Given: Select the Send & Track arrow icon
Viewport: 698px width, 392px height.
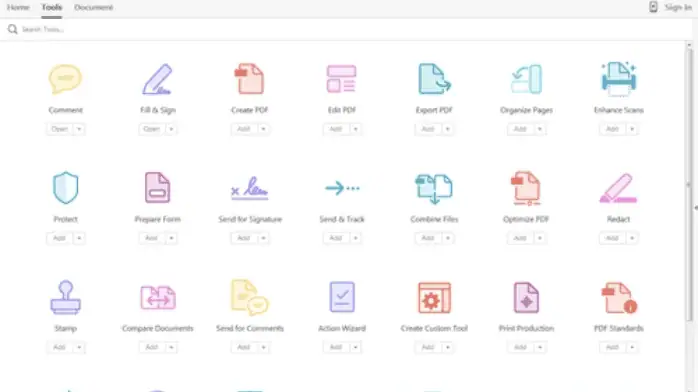Looking at the screenshot, I should tap(341, 188).
